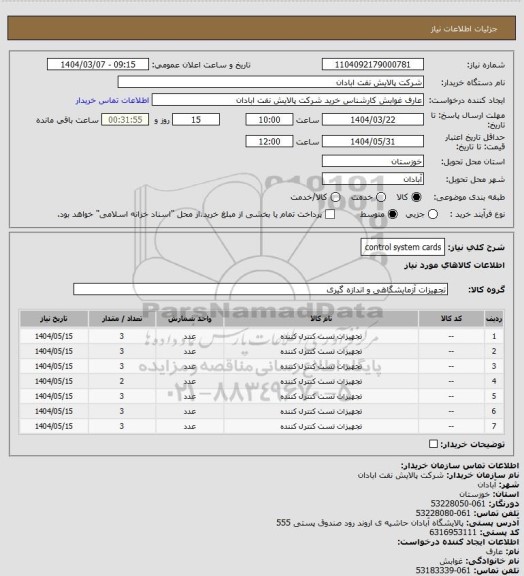Click the نام کالا column header
The image size is (524, 576).
coord(321,318)
